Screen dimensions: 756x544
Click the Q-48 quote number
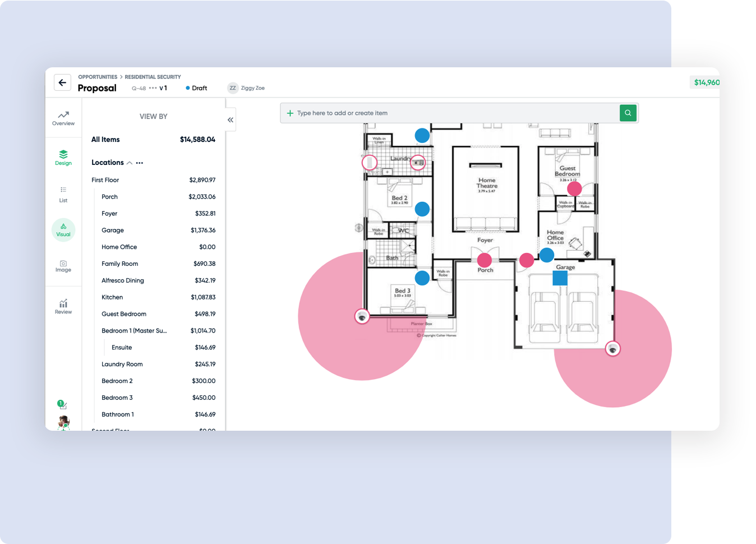click(139, 89)
